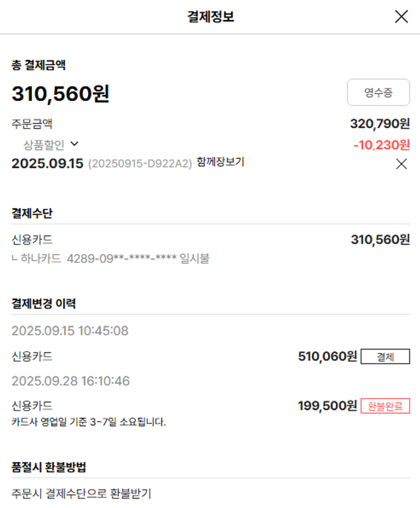The width and height of the screenshot is (420, 508).
Task: Click the red -10,230원 discount amount
Action: pos(381,145)
